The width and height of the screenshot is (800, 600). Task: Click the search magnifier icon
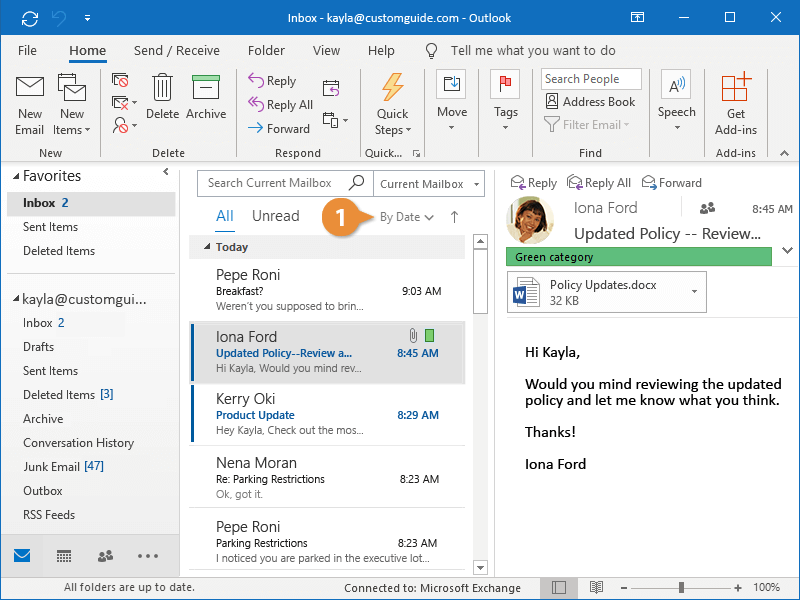[x=357, y=182]
